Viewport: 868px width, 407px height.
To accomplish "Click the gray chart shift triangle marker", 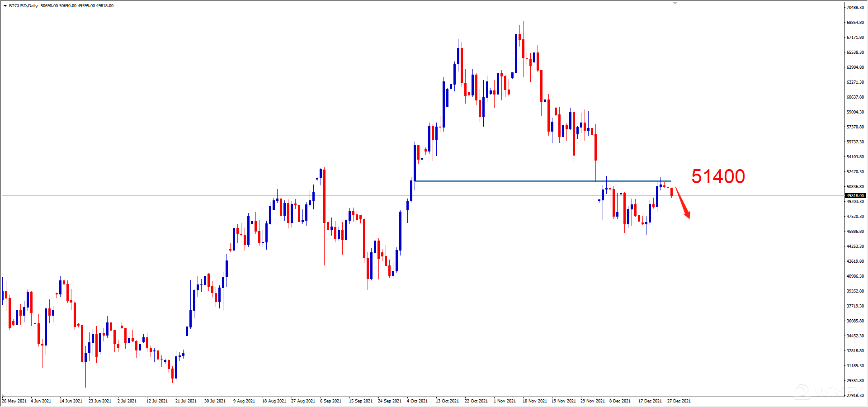I will 675,3.
